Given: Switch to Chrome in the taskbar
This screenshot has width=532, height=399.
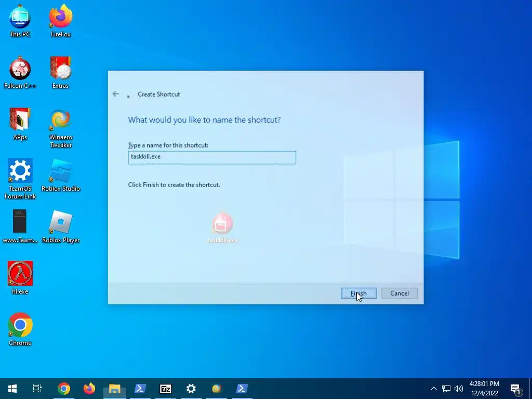Looking at the screenshot, I should [64, 389].
